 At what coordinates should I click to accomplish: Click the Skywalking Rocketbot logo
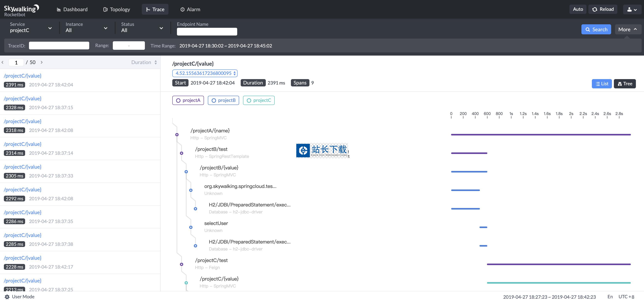pyautogui.click(x=21, y=10)
